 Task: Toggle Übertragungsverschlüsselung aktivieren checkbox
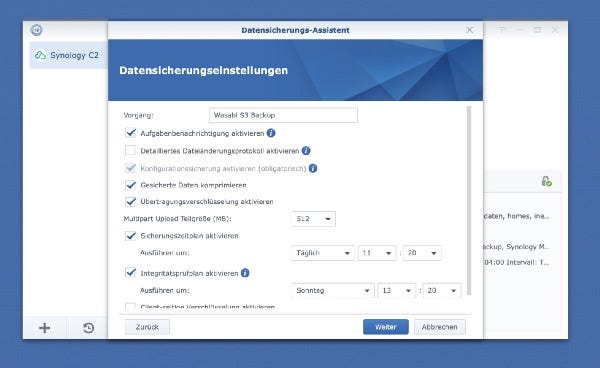click(x=130, y=201)
